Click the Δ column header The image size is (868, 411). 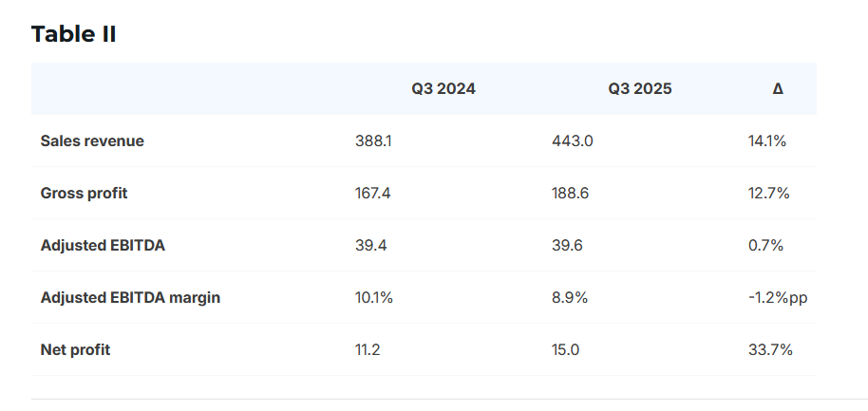(778, 89)
